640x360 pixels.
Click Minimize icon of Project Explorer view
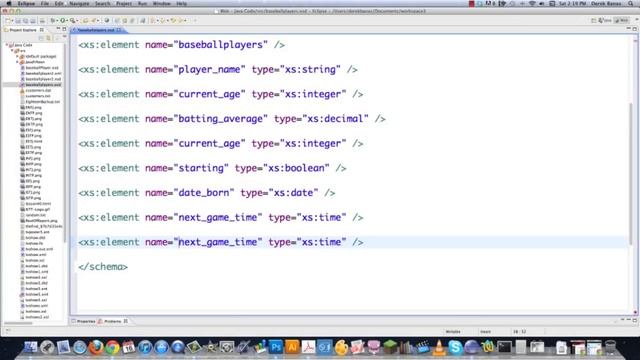(x=58, y=29)
